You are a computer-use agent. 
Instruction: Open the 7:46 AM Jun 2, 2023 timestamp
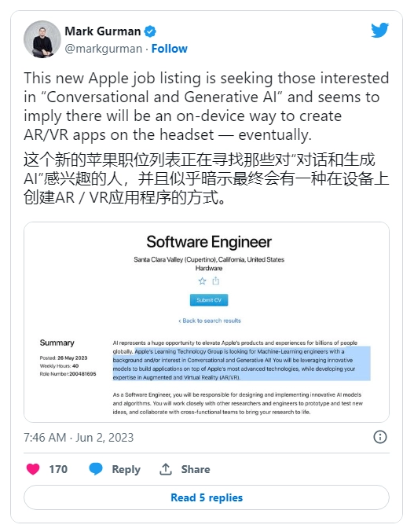[x=79, y=438]
